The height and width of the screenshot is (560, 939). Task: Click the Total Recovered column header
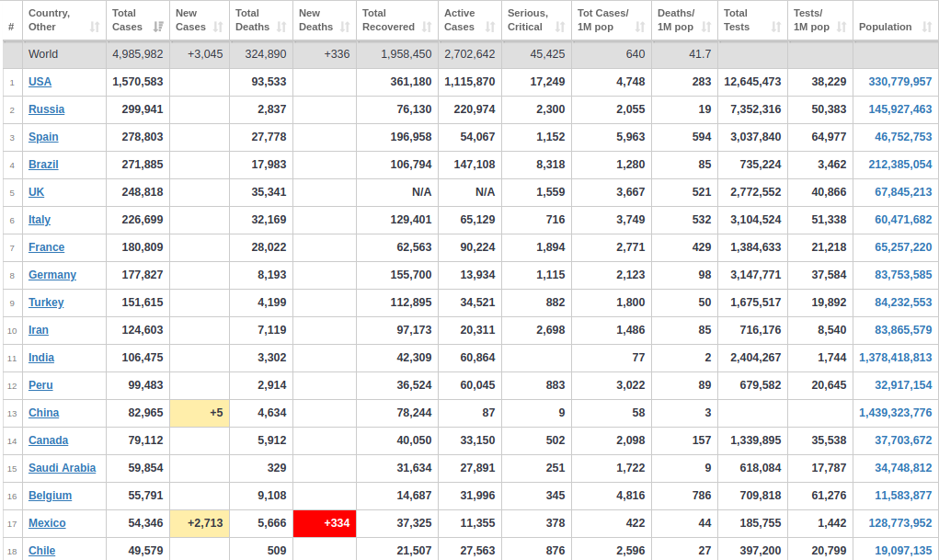397,20
